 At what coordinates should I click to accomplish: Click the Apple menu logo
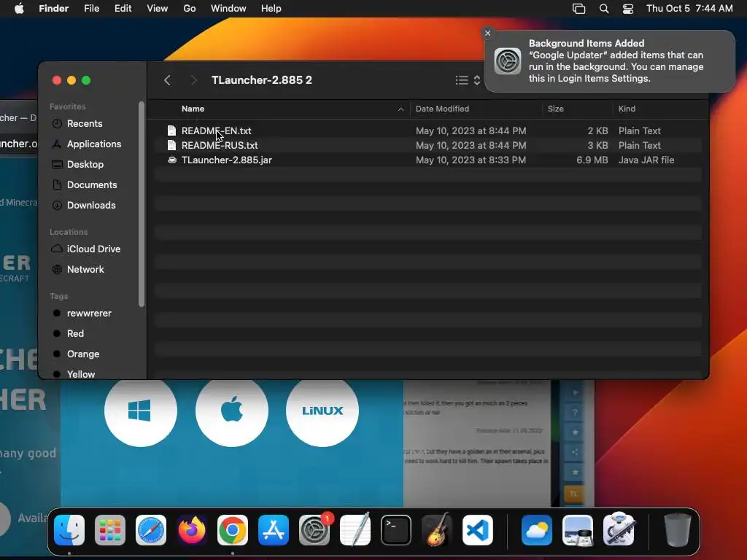point(19,9)
